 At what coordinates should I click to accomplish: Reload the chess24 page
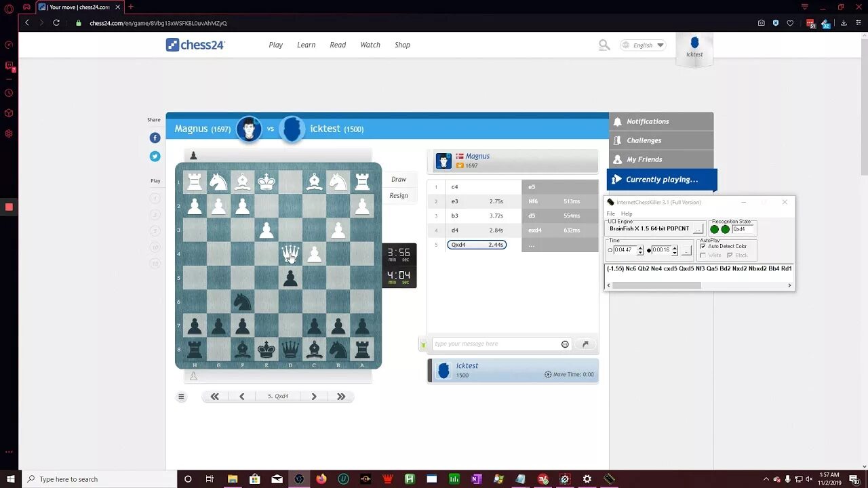click(56, 22)
